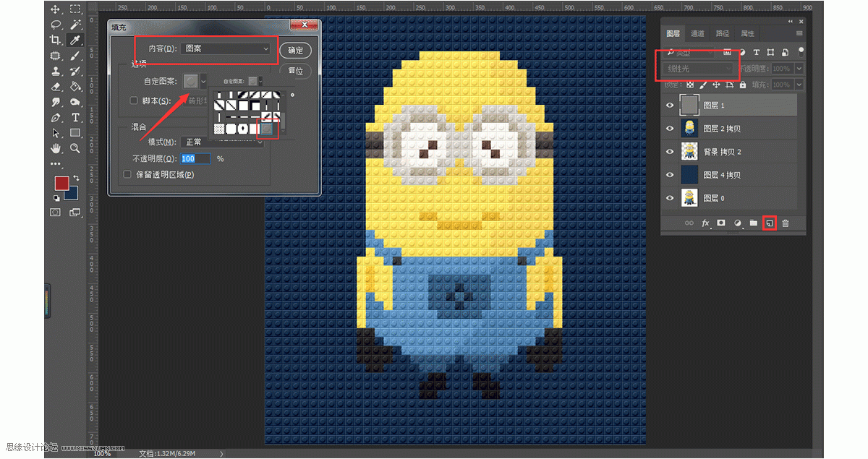Select the Hand tool

pos(56,148)
